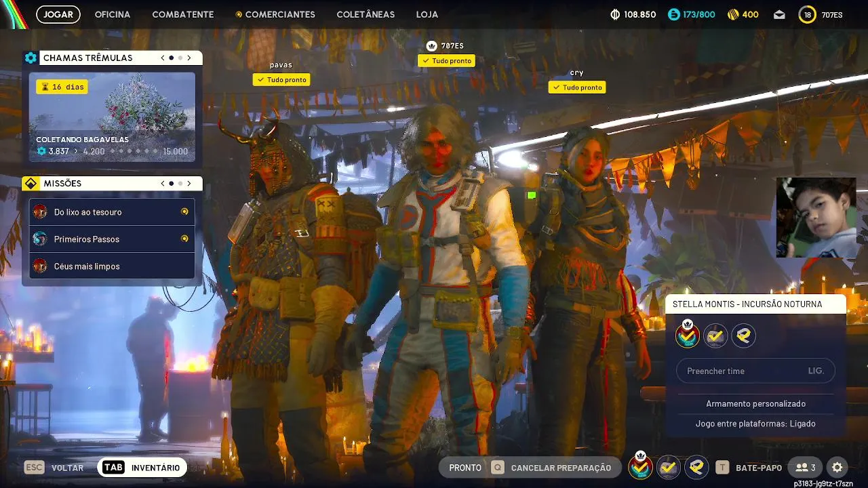Viewport: 868px width, 488px height.
Task: Click the second squad avatar in bottom bar
Action: (x=668, y=467)
